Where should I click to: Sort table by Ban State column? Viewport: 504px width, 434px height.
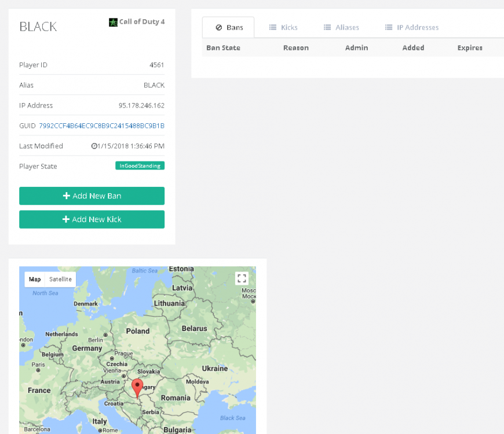[223, 48]
